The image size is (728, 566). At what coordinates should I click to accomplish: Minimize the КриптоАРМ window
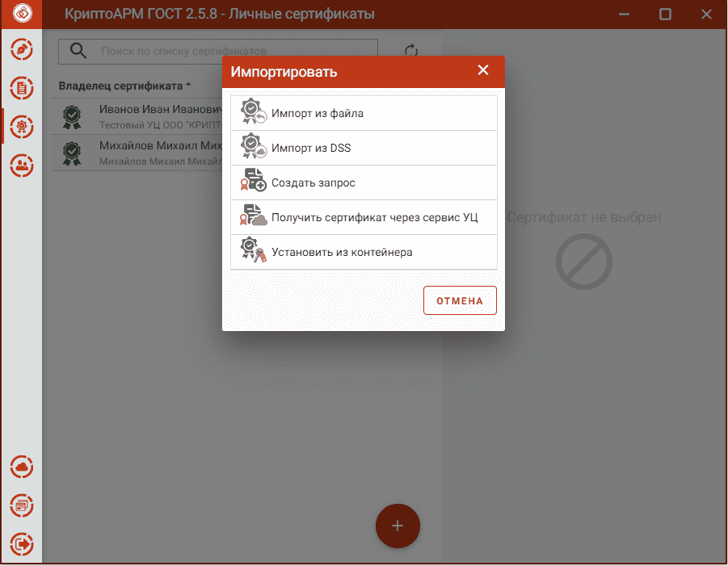(624, 15)
